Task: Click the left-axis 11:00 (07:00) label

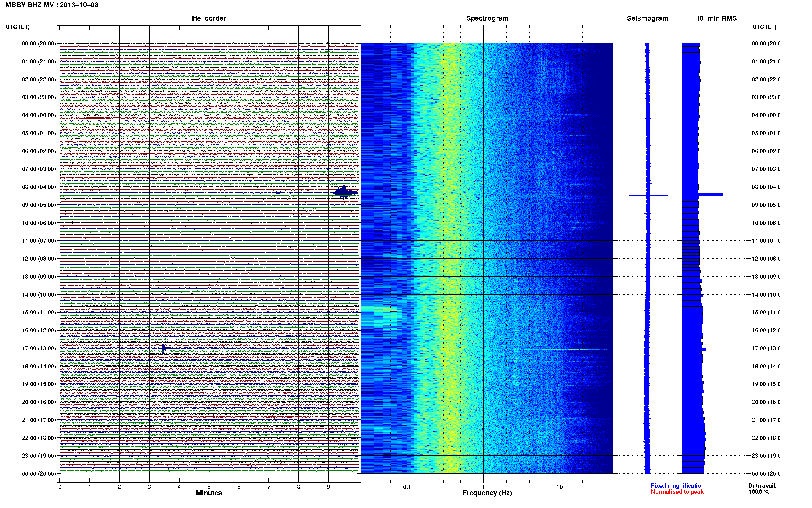Action: pos(39,241)
